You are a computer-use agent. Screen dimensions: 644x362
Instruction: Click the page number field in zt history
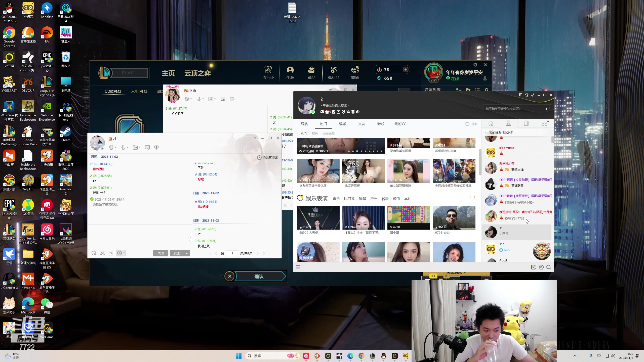(232, 253)
